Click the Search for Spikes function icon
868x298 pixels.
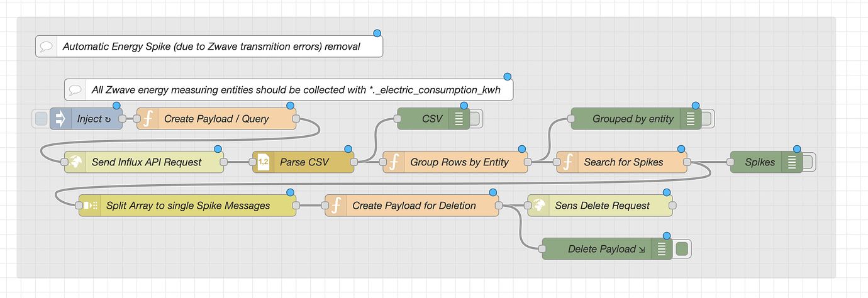(x=567, y=162)
